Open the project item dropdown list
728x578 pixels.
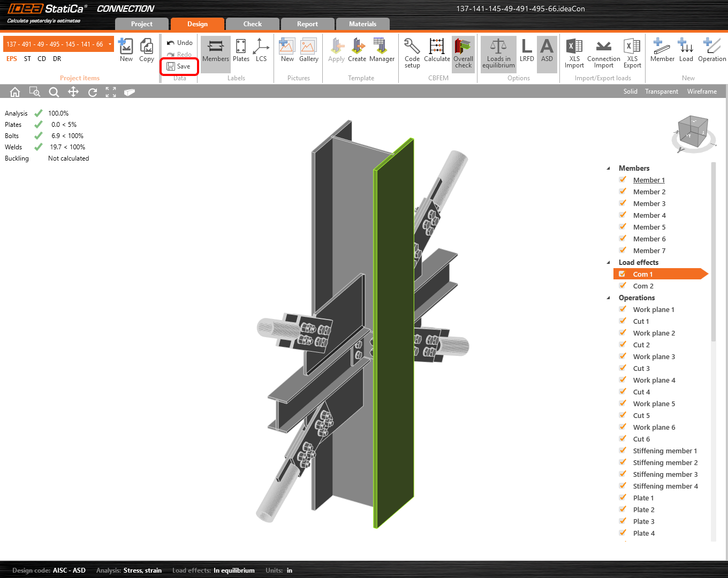coord(110,44)
